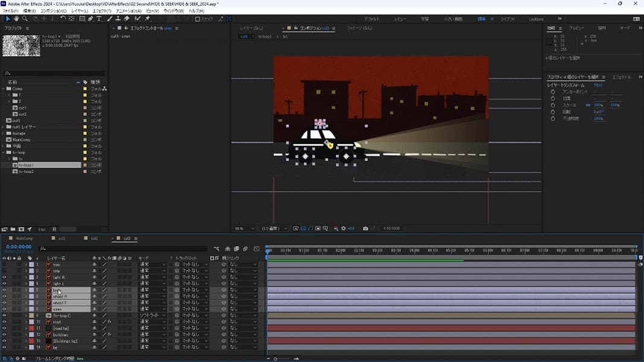This screenshot has width=644, height=362.
Task: Switch to the デフォルト workspace
Action: click(x=371, y=19)
